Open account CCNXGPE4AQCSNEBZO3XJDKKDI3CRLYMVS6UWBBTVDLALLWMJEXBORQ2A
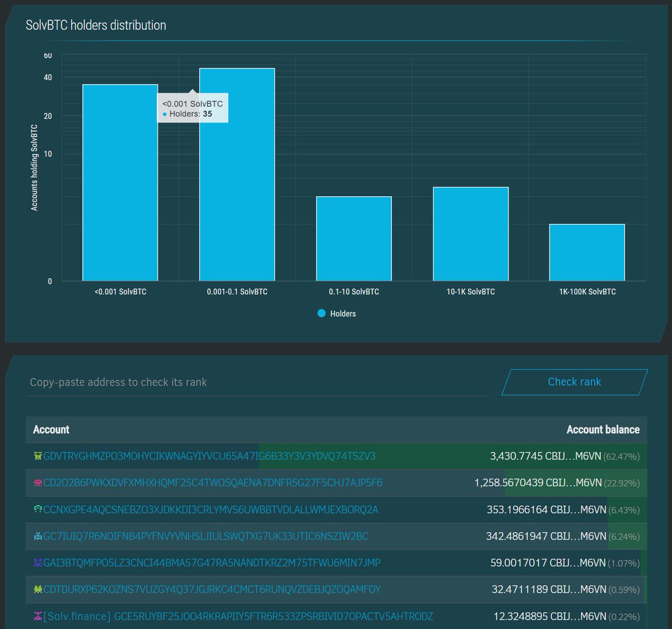Viewport: 672px width, 629px height. point(211,510)
